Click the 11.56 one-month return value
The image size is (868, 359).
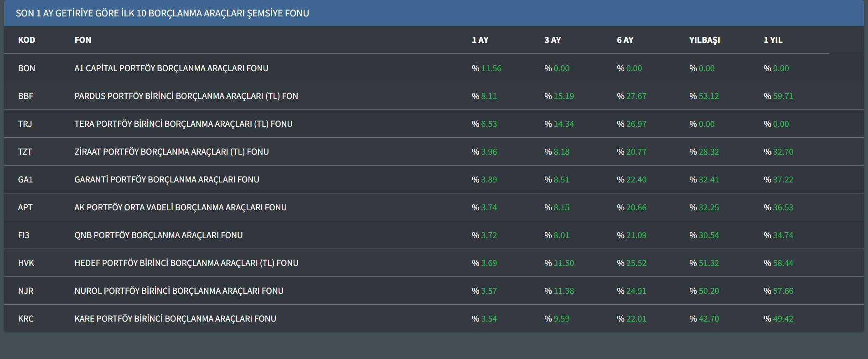click(x=491, y=68)
